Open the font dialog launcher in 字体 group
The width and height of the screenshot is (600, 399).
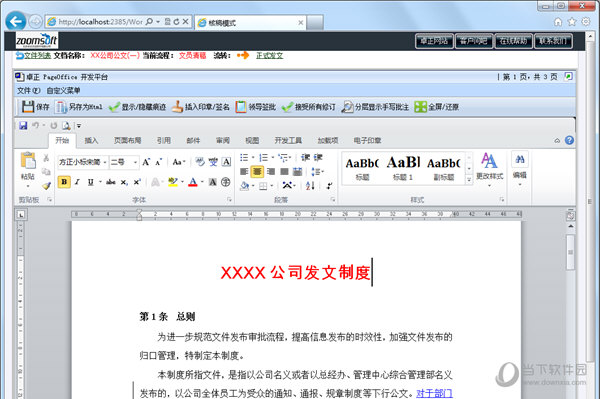(x=229, y=200)
